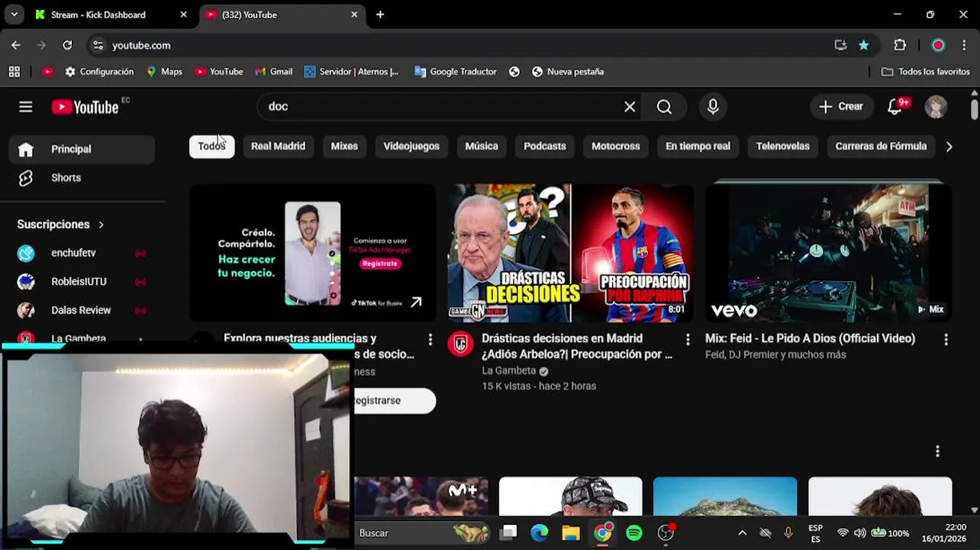The width and height of the screenshot is (980, 550).
Task: Open options for the lower shelf section
Action: click(x=937, y=451)
